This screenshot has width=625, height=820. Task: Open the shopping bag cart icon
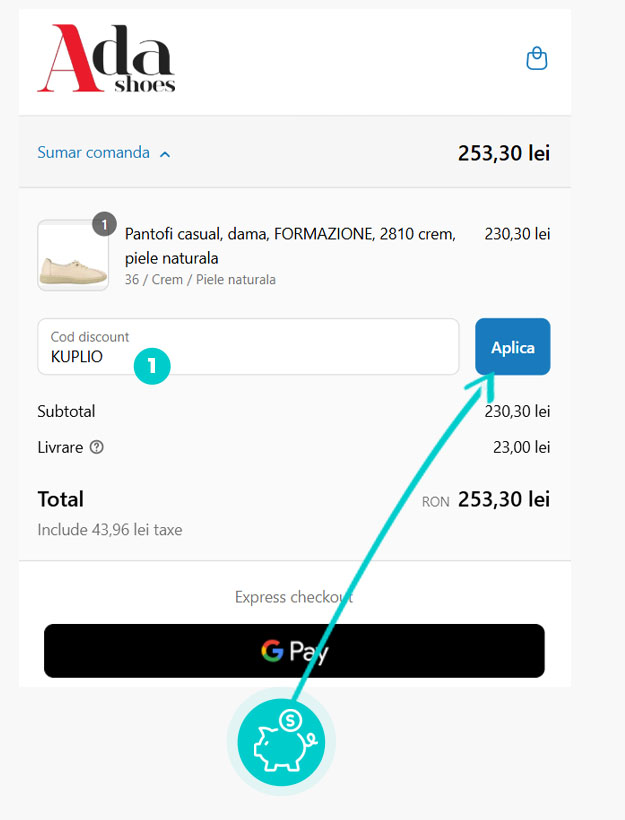[x=537, y=58]
